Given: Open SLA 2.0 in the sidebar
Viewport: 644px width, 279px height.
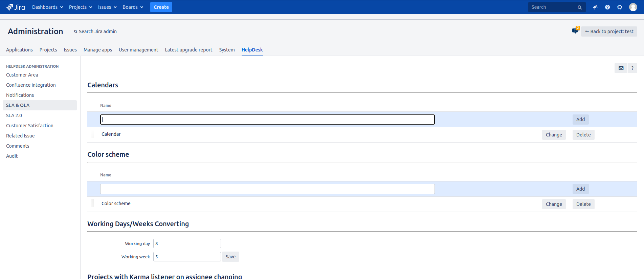Looking at the screenshot, I should tap(14, 115).
